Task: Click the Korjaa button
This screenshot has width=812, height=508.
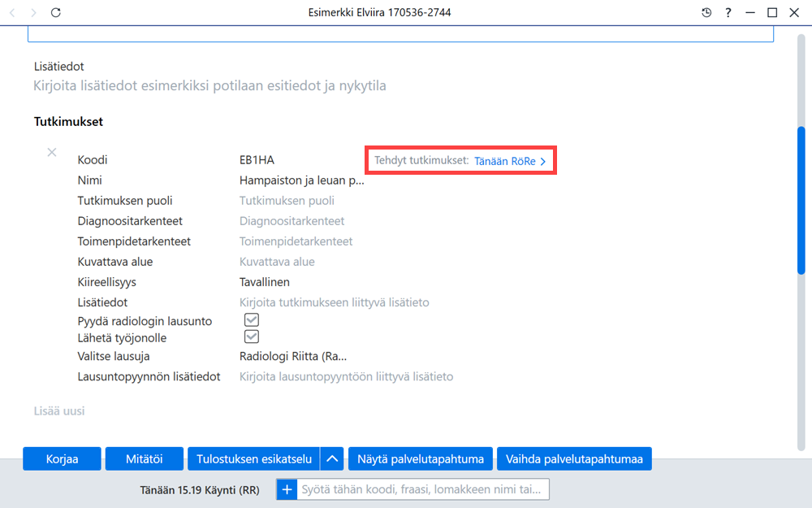Action: pos(63,458)
